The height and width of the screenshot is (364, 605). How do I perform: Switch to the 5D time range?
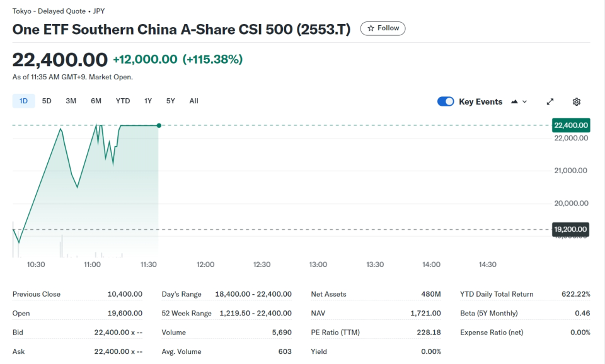pos(47,101)
